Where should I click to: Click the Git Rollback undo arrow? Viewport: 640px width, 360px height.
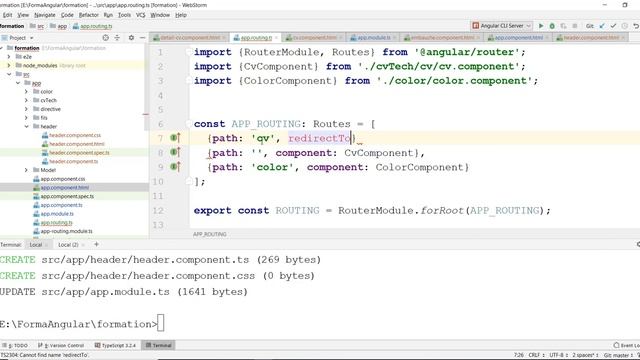(636, 26)
